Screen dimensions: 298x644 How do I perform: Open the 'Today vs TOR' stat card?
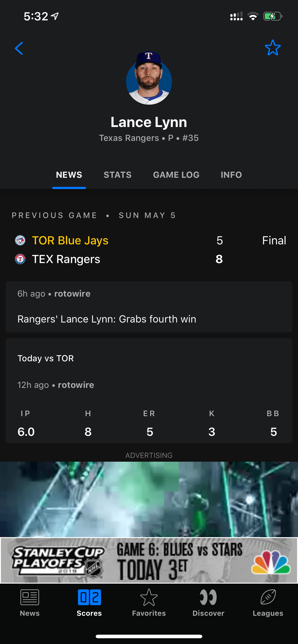[x=149, y=390]
